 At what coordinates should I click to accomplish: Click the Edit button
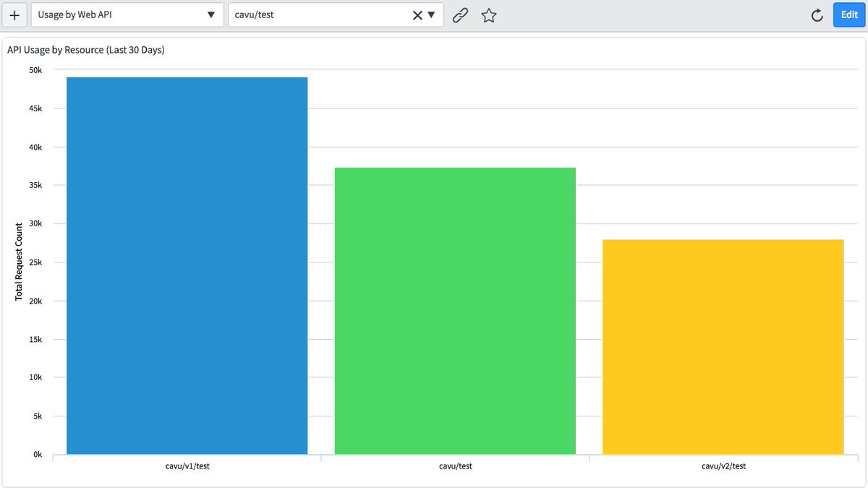849,14
